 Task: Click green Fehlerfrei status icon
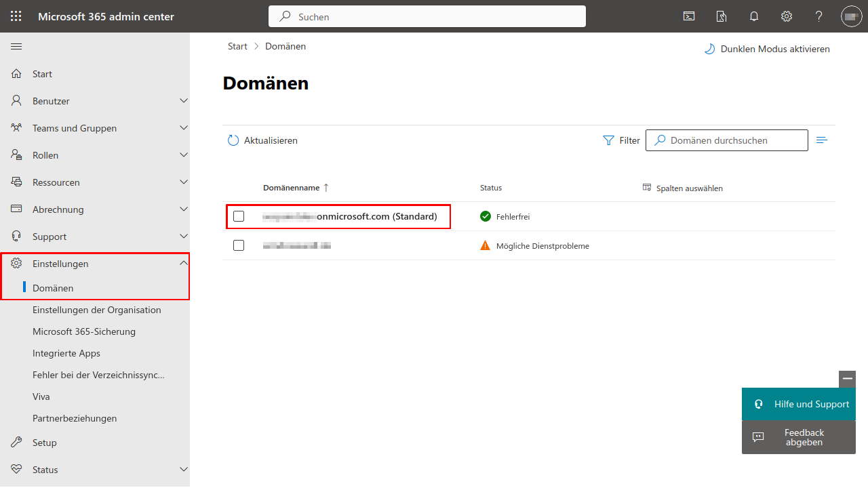point(485,216)
